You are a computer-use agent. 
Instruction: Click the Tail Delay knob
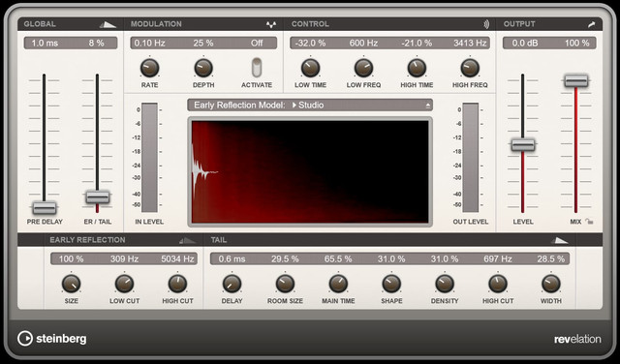point(232,284)
